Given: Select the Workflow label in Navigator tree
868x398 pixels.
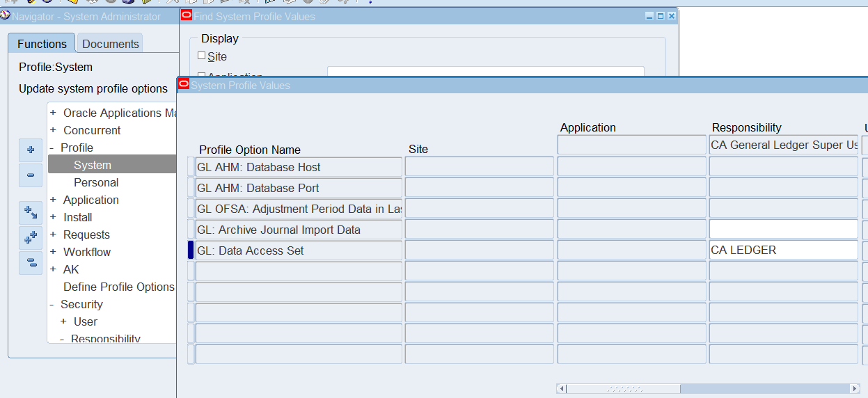Looking at the screenshot, I should [87, 252].
